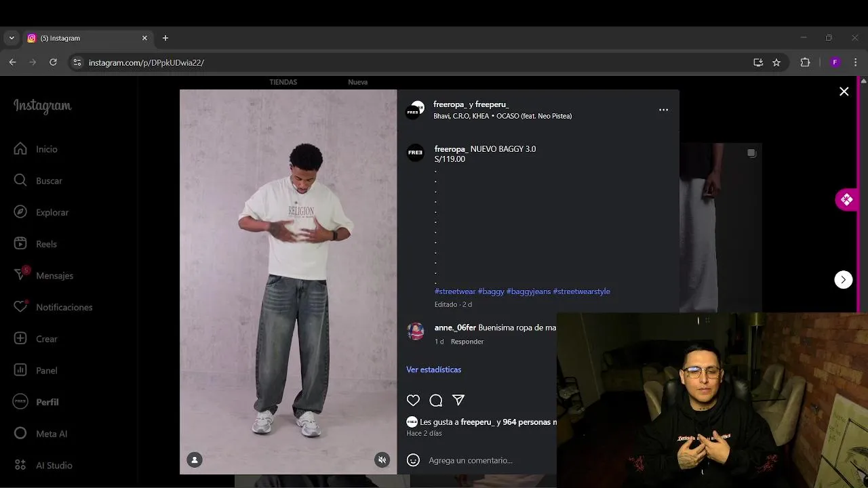Unmute the video sound
This screenshot has height=488, width=868.
tap(382, 460)
